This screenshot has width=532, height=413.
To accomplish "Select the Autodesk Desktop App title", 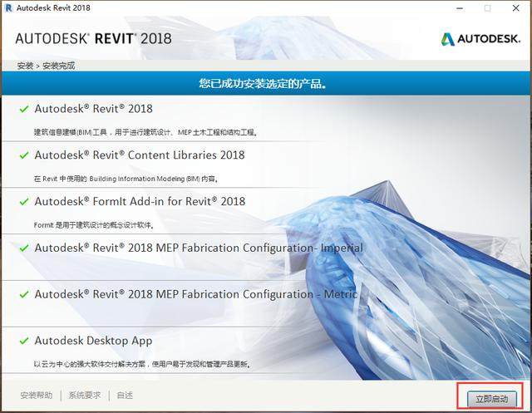I will coord(93,341).
